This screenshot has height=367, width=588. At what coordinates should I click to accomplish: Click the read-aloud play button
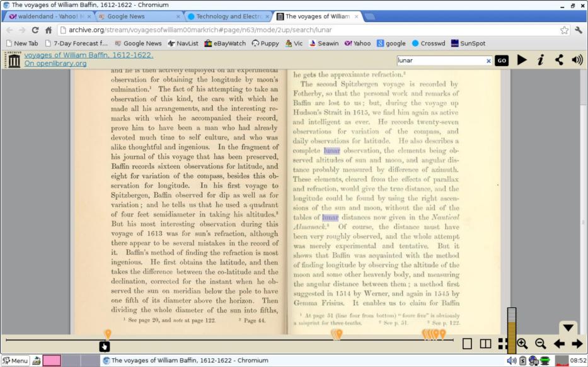(522, 60)
